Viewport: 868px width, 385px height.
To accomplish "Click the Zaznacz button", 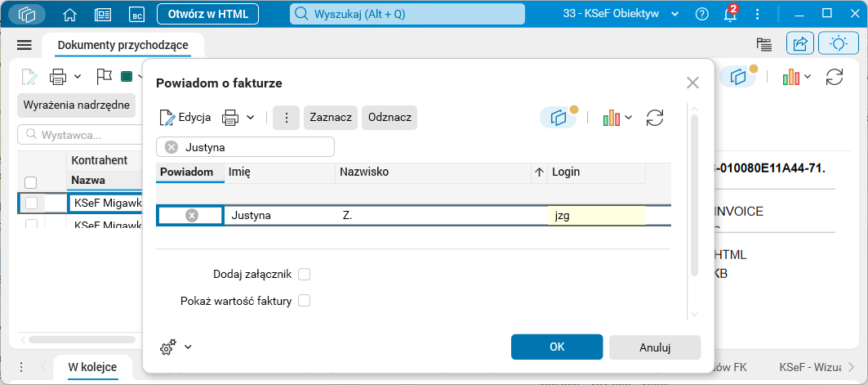I will coord(331,118).
